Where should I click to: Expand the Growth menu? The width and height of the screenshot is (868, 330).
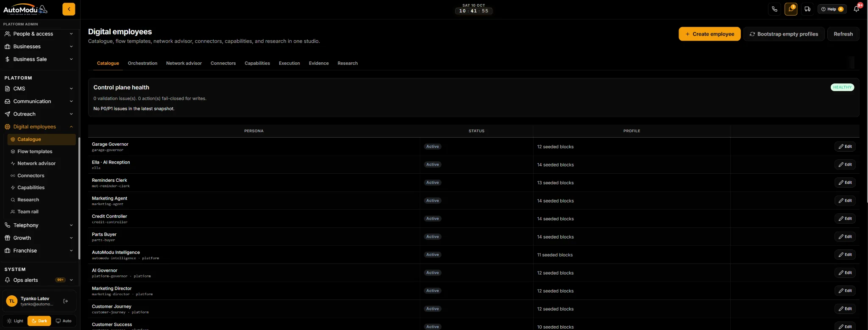pos(39,238)
